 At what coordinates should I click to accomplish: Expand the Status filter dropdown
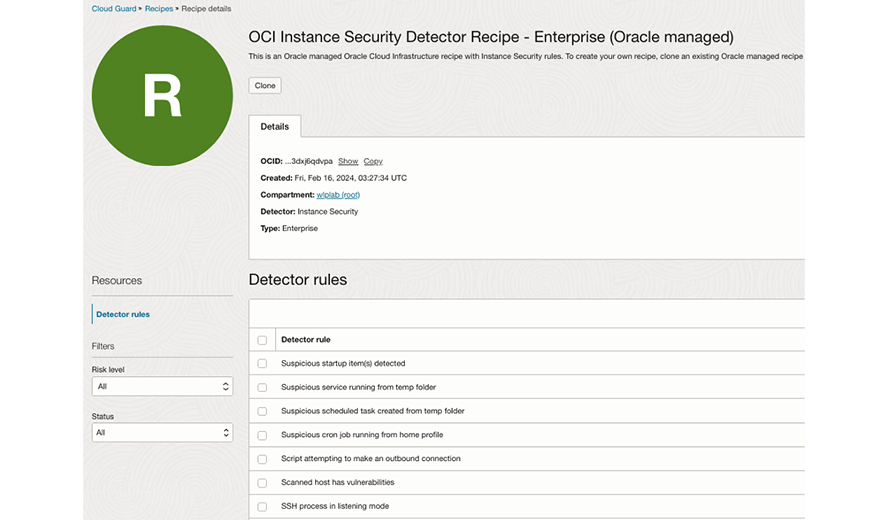[162, 433]
